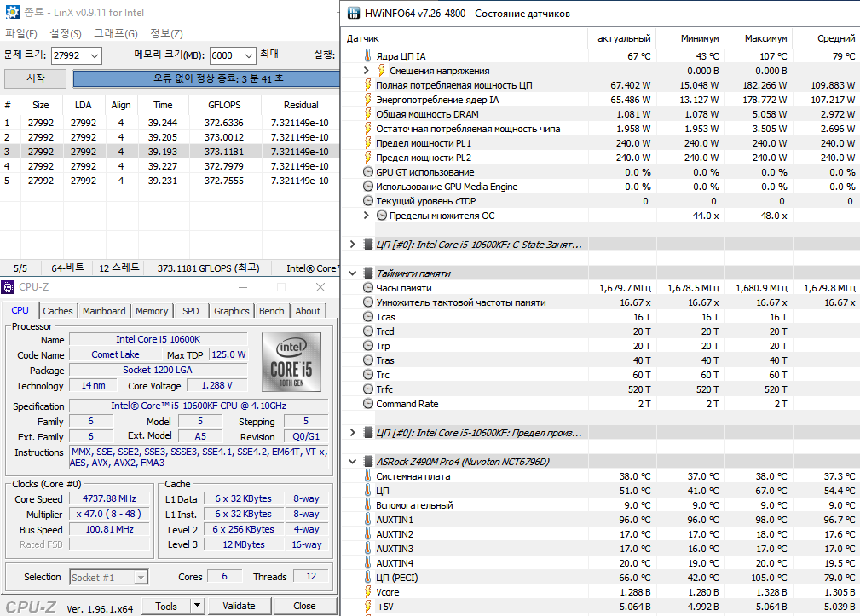Expand the Пределы множителя ОС row
The image size is (860, 616).
click(367, 216)
